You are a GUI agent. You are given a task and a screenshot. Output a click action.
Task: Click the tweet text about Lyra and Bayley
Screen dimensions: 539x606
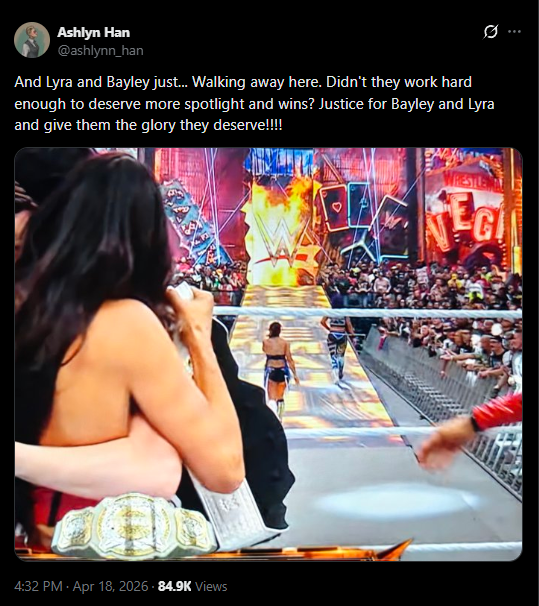point(254,104)
